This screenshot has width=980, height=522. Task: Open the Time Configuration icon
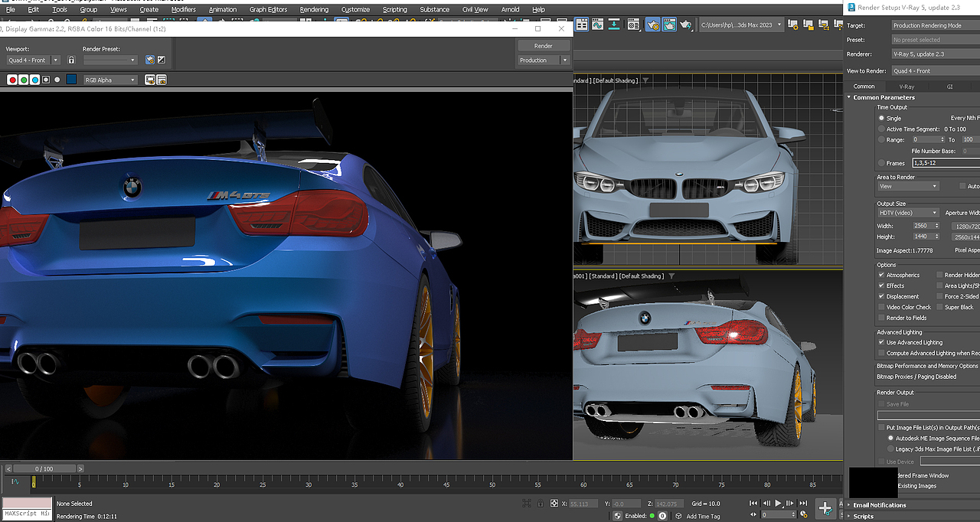tap(804, 514)
